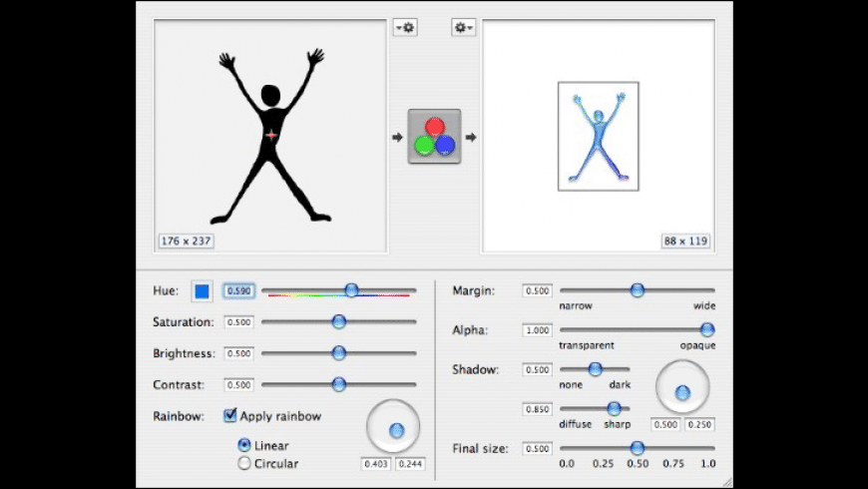Open the output image gear dropdown menu
868x489 pixels.
click(x=464, y=28)
